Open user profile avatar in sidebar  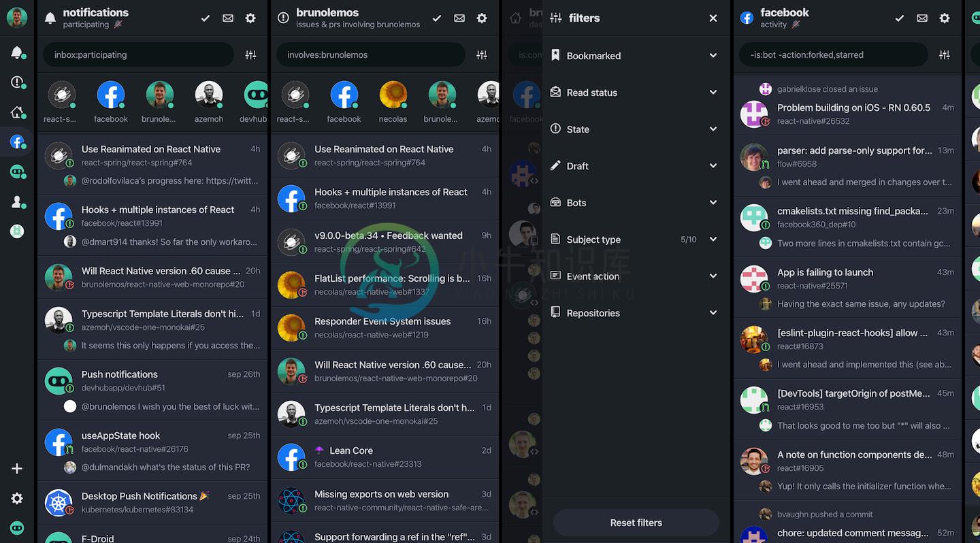tap(17, 18)
